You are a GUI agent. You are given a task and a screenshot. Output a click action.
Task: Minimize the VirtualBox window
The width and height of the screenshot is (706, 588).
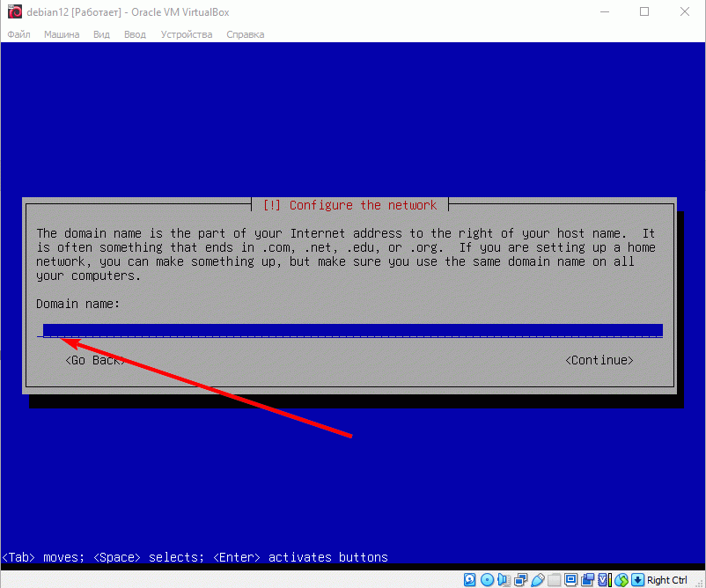[605, 11]
